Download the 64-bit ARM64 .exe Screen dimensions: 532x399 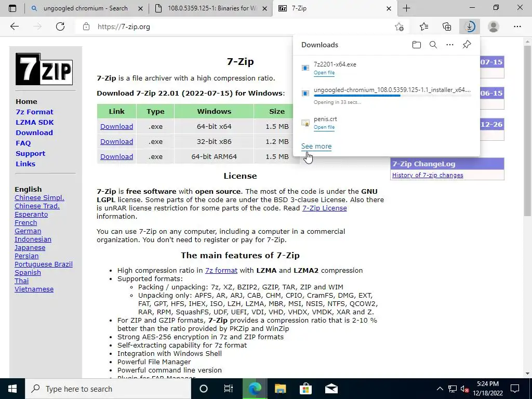116,156
